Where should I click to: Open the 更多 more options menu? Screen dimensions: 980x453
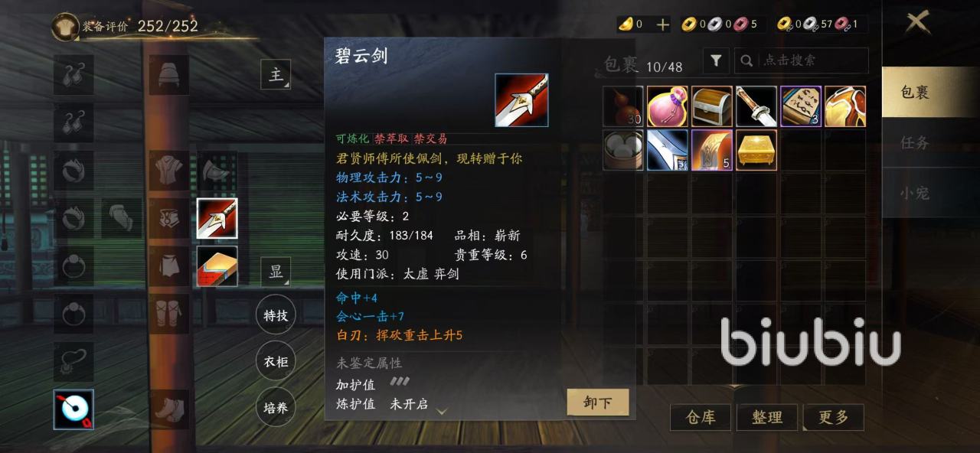click(x=833, y=417)
